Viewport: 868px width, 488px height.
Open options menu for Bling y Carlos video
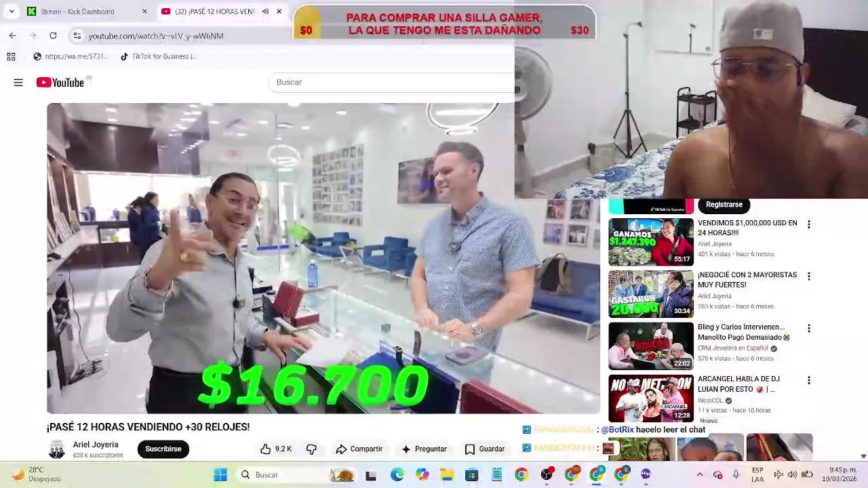(808, 329)
